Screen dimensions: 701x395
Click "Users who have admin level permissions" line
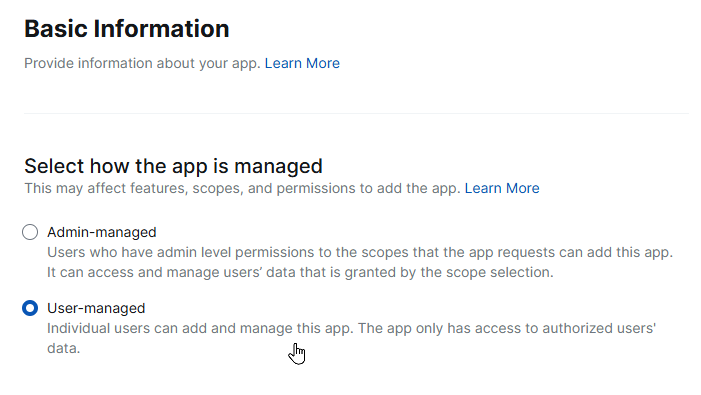[x=360, y=252]
